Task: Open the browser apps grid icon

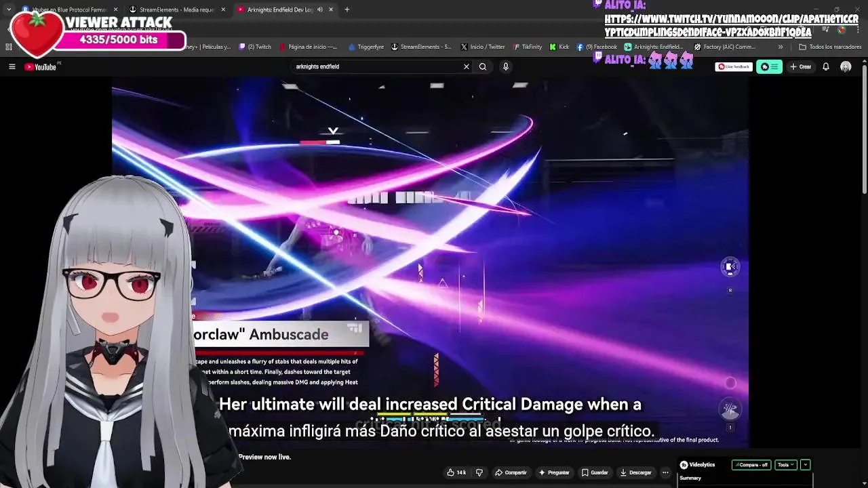Action: 9,47
